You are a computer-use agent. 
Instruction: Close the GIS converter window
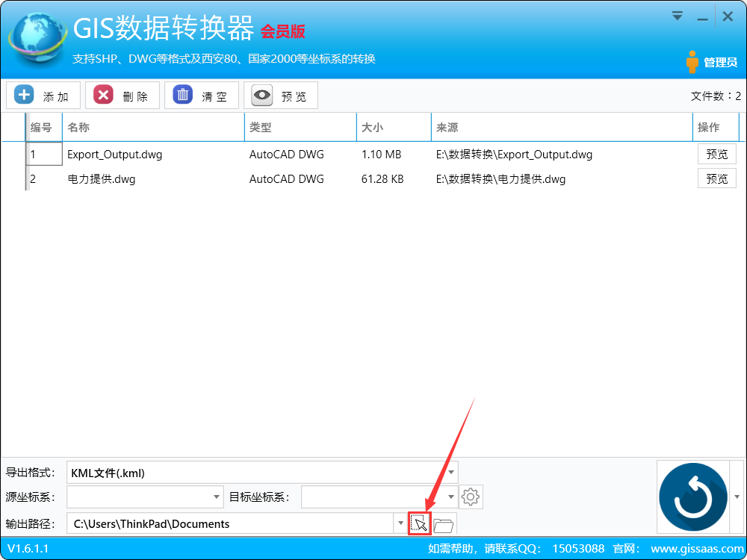coord(728,16)
